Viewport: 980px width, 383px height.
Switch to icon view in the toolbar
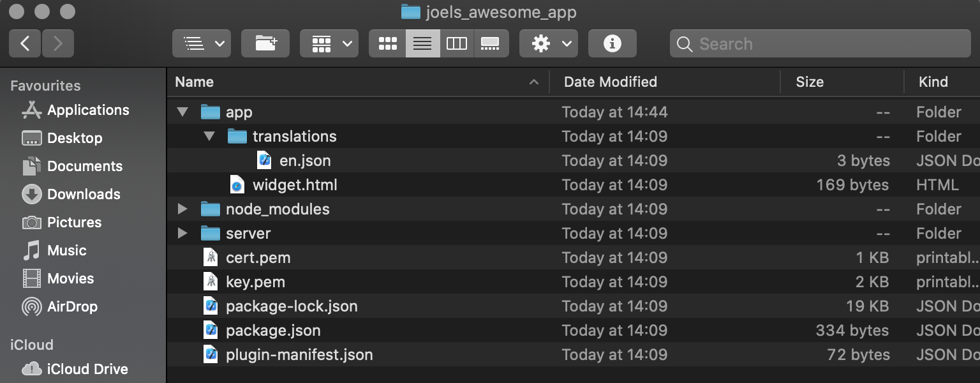point(387,43)
